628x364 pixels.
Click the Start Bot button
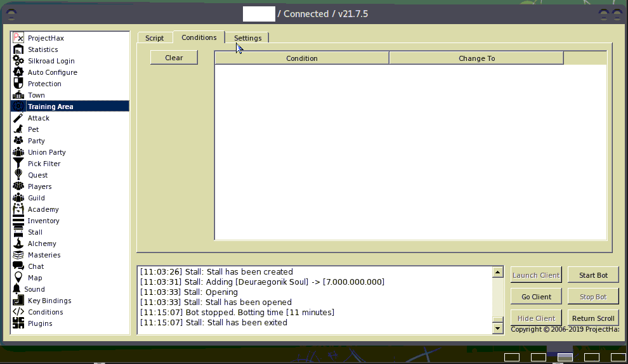[593, 275]
